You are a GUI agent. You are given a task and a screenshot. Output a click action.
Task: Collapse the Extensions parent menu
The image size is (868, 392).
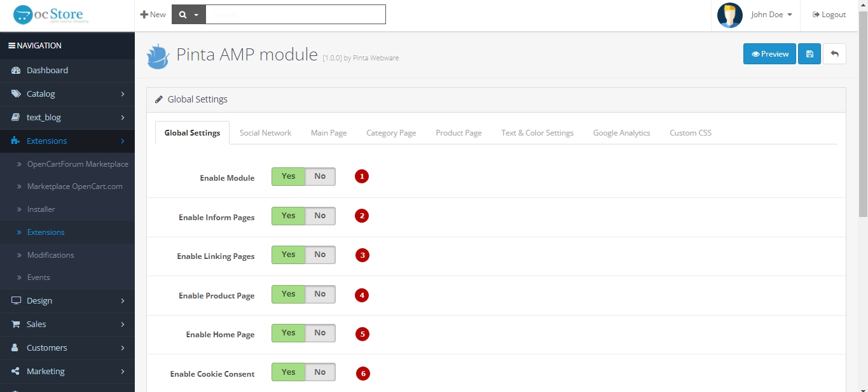67,141
